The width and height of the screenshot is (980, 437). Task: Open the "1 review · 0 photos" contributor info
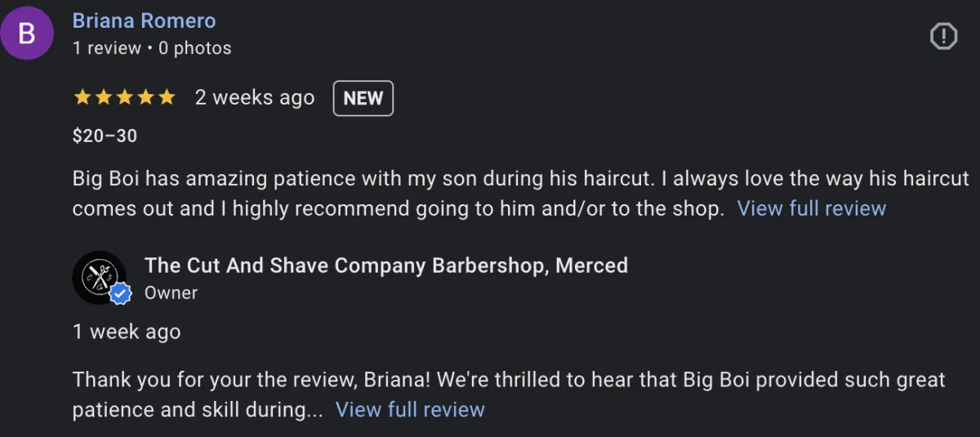point(152,48)
